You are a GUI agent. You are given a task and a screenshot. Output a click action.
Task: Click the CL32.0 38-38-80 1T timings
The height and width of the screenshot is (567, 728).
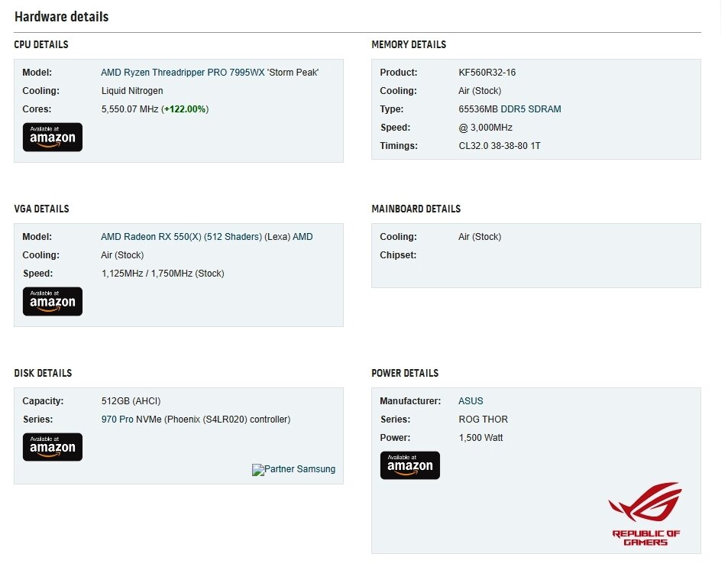point(500,146)
